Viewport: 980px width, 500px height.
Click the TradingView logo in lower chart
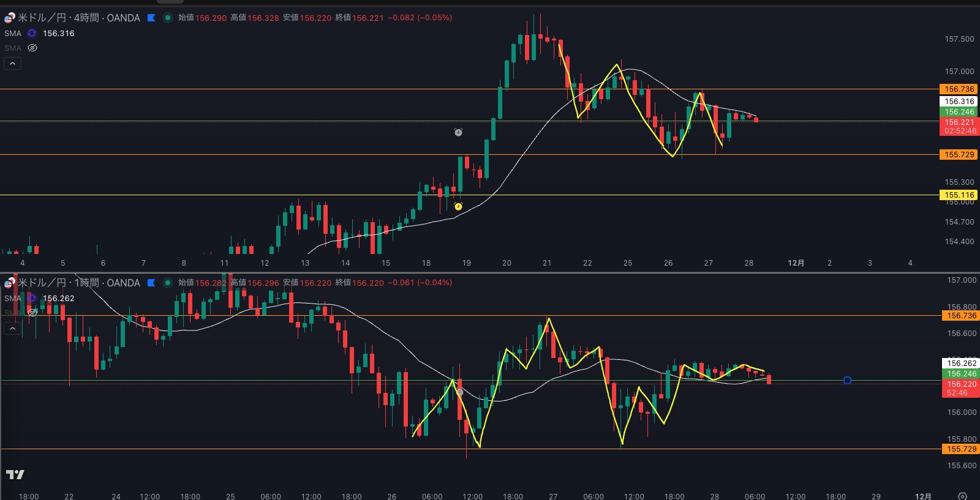click(x=15, y=474)
